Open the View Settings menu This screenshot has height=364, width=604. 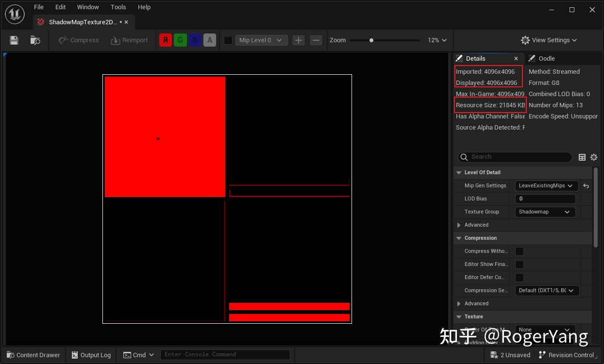(548, 40)
